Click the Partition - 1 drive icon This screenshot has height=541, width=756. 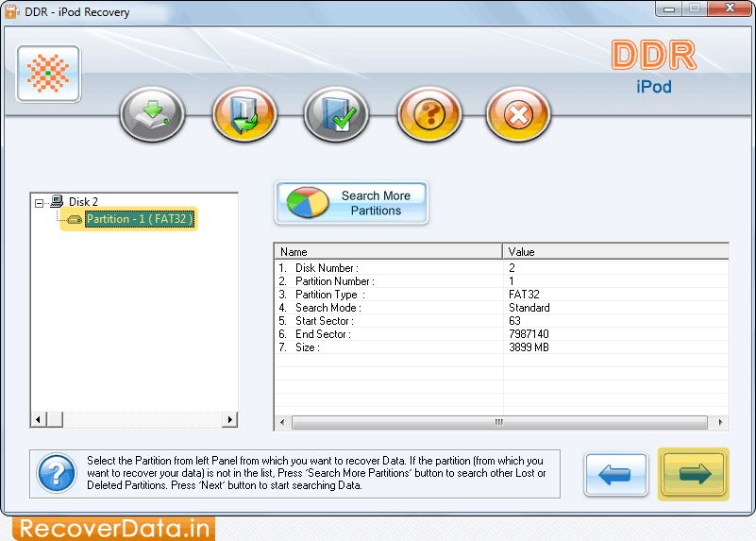tap(75, 219)
